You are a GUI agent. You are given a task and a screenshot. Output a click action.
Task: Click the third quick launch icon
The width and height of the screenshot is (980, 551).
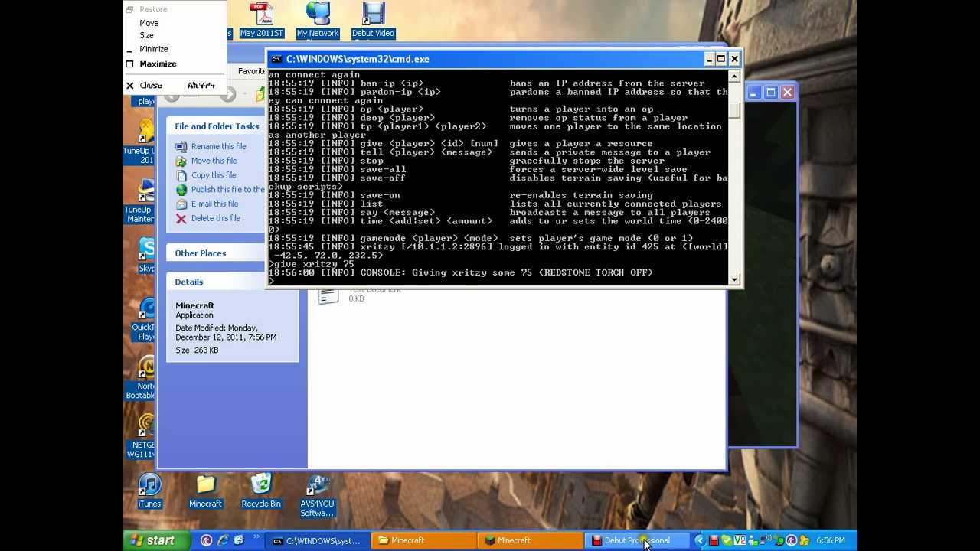(240, 540)
